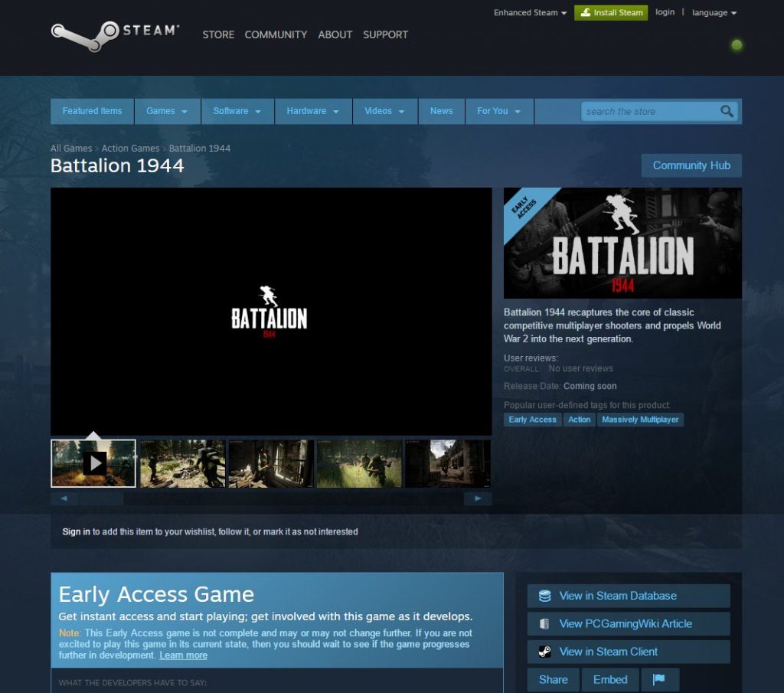
Task: Click the Steam Client icon
Action: click(545, 652)
